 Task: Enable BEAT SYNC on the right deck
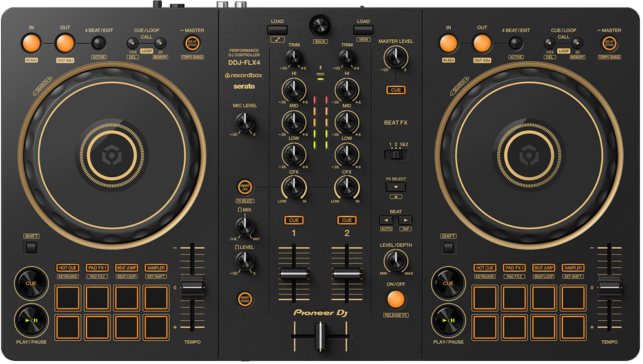pos(609,43)
